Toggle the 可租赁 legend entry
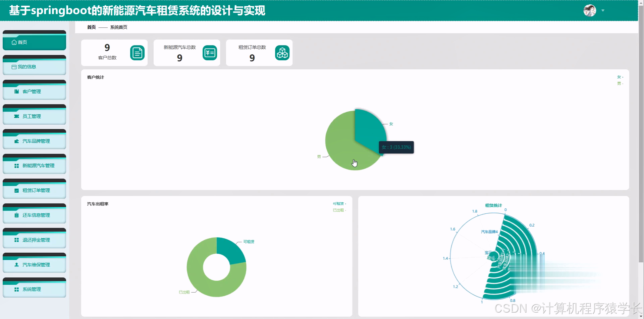Viewport: 644px width, 319px height. click(x=338, y=203)
